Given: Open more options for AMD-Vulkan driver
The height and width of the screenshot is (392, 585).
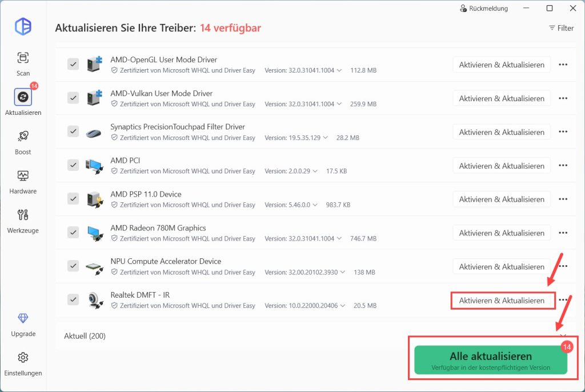Looking at the screenshot, I should pos(563,98).
